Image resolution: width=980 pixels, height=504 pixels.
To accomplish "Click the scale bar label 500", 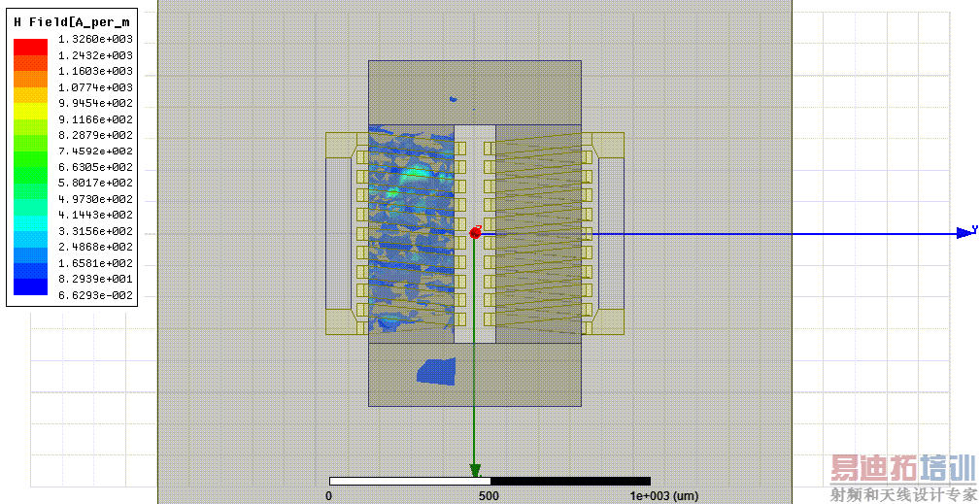I will point(490,496).
